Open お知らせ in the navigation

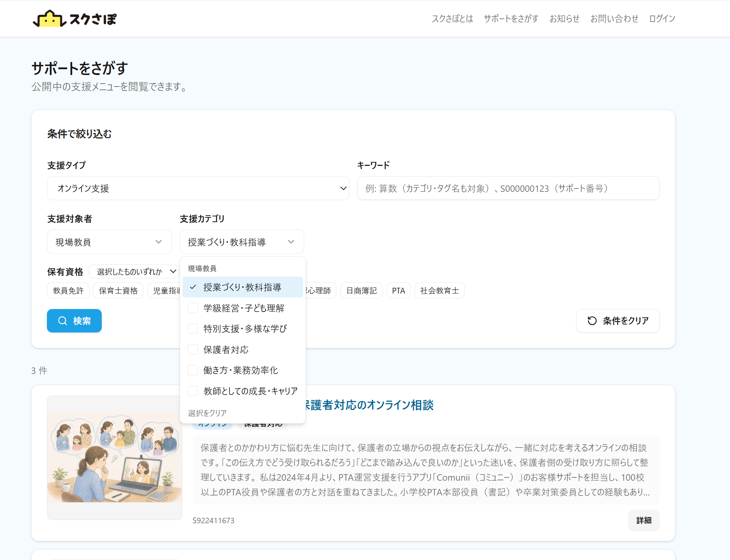(564, 18)
